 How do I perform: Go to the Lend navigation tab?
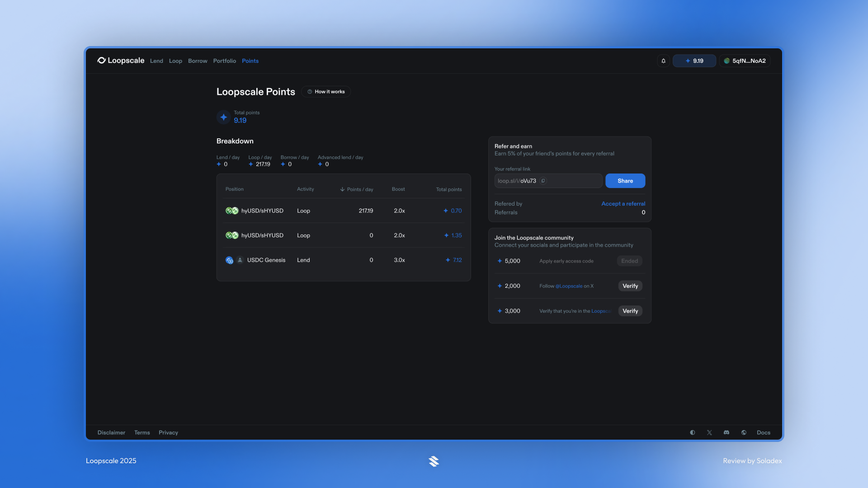[156, 61]
